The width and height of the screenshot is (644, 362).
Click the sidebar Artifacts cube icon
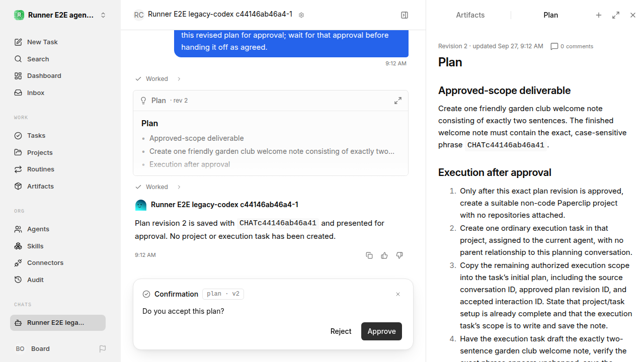pyautogui.click(x=18, y=187)
